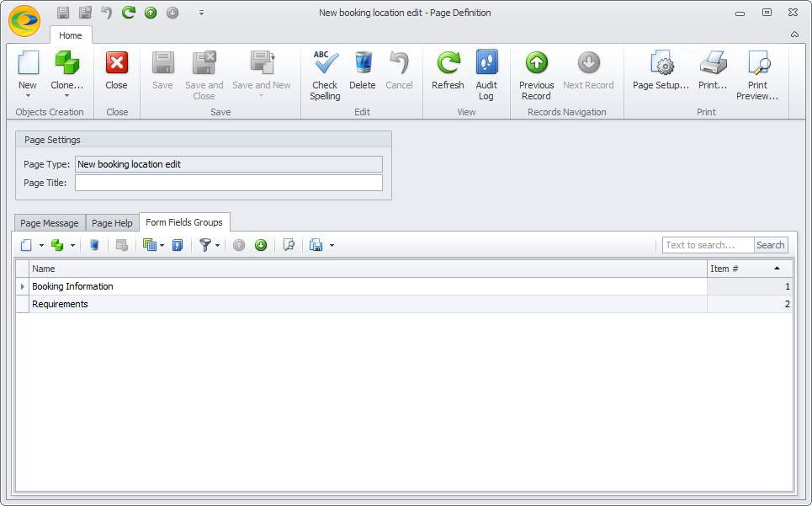Click the print preview magnifier in grid toolbar

pyautogui.click(x=289, y=245)
